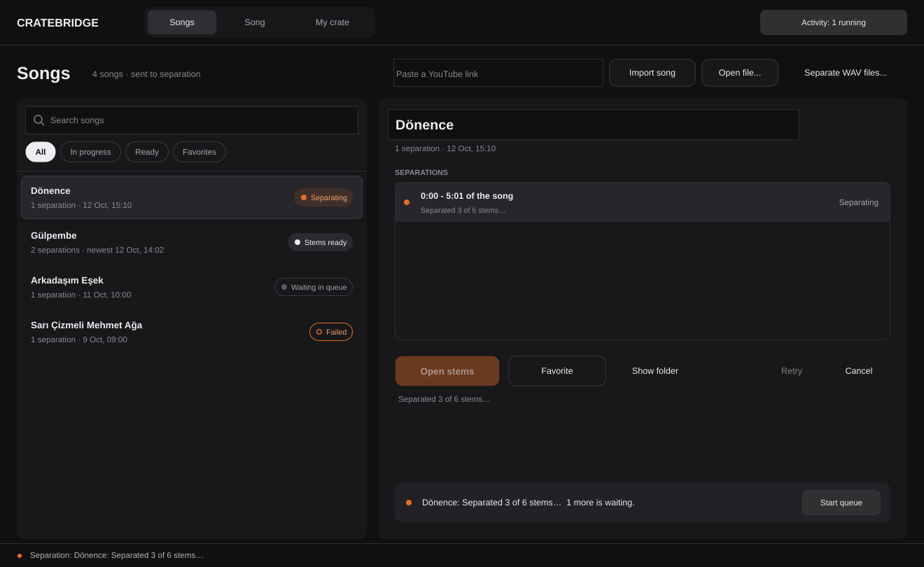Click the ring icon in the Failed badge
The image size is (924, 567).
point(319,332)
